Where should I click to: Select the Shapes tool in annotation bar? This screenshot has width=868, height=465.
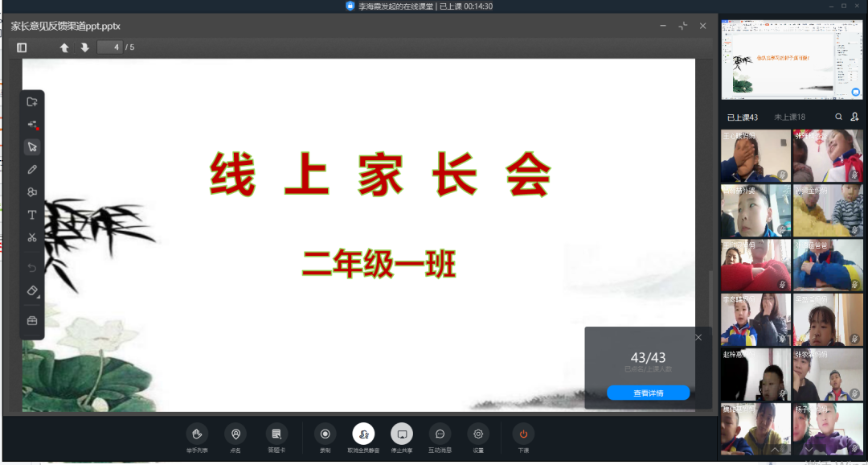32,192
